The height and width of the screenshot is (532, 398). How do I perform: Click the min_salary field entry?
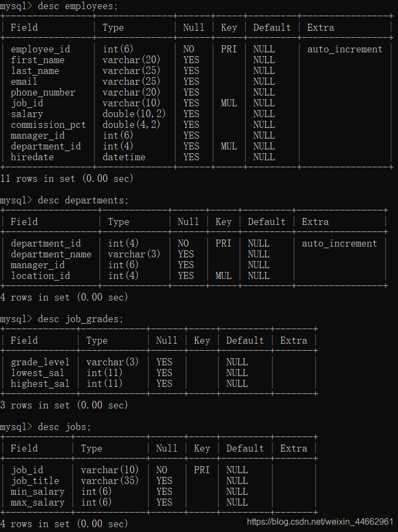(x=38, y=492)
